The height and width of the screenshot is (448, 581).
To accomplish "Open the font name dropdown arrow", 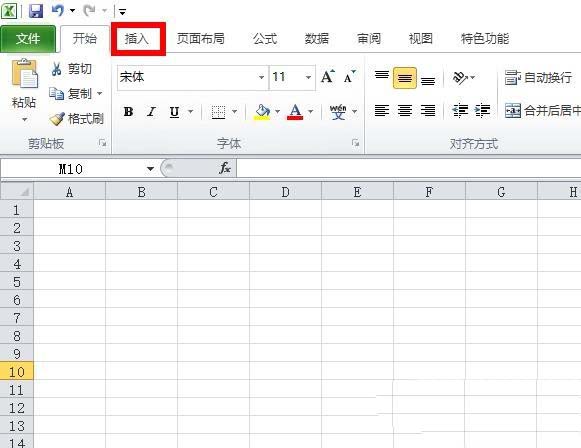I will (x=262, y=77).
